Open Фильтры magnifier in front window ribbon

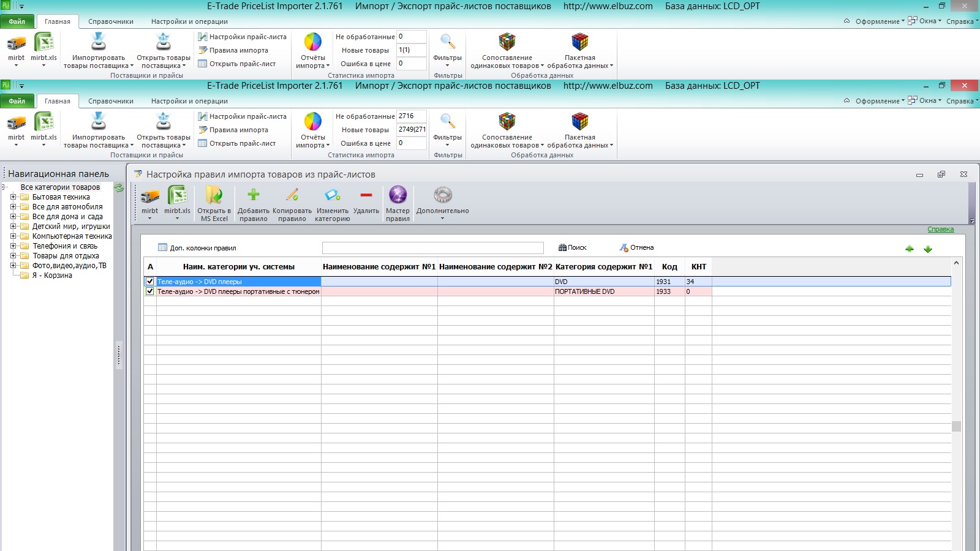coord(447,129)
